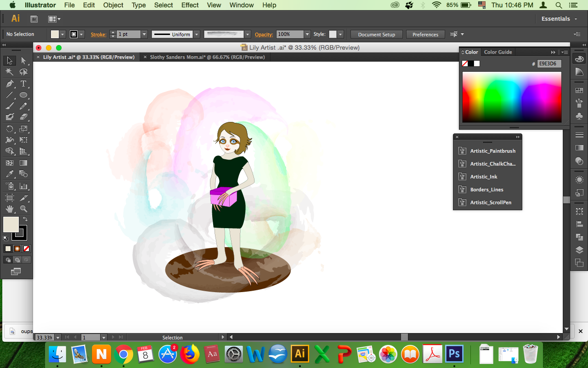The image size is (588, 368).
Task: Choose the Blob Brush tool
Action: pyautogui.click(x=9, y=117)
